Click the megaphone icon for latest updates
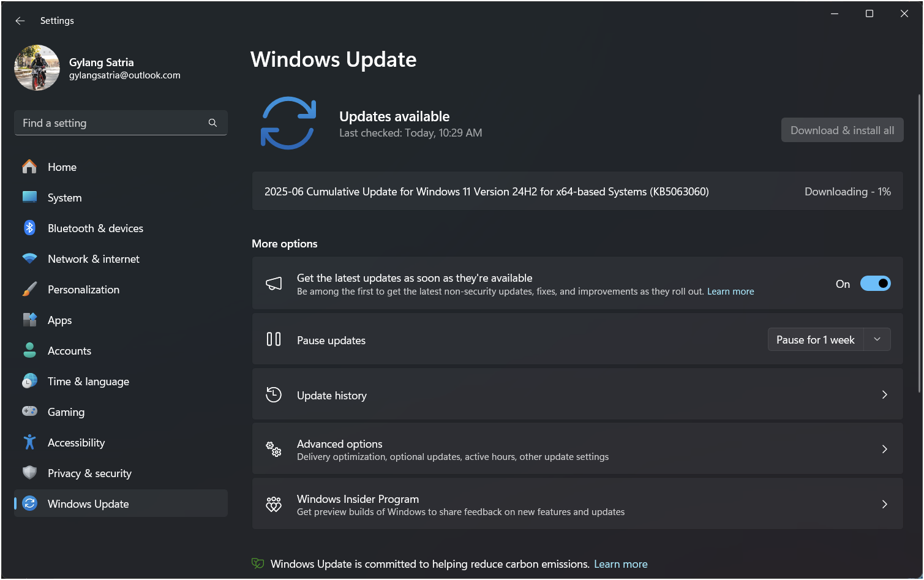This screenshot has width=924, height=580. (x=274, y=283)
